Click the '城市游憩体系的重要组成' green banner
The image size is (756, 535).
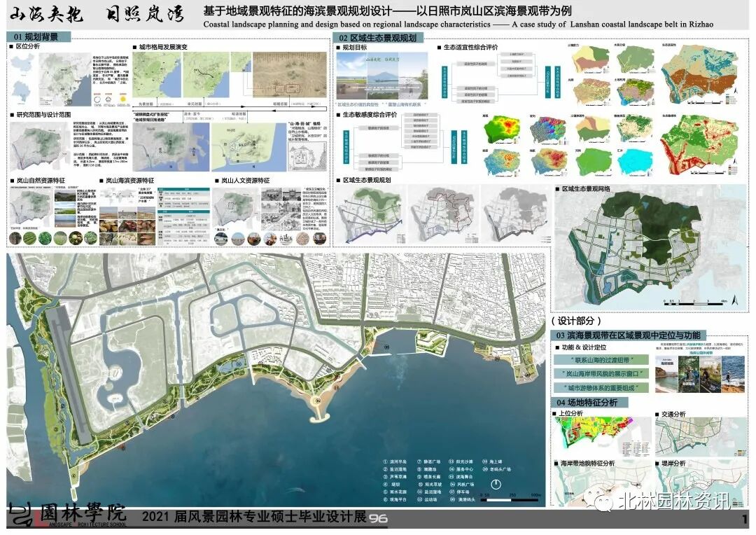tap(601, 387)
